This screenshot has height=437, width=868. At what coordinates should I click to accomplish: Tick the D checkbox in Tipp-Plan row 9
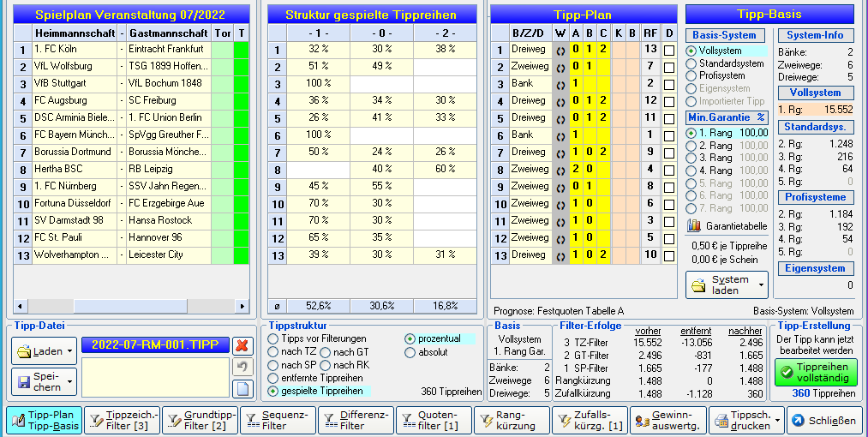[x=669, y=188]
